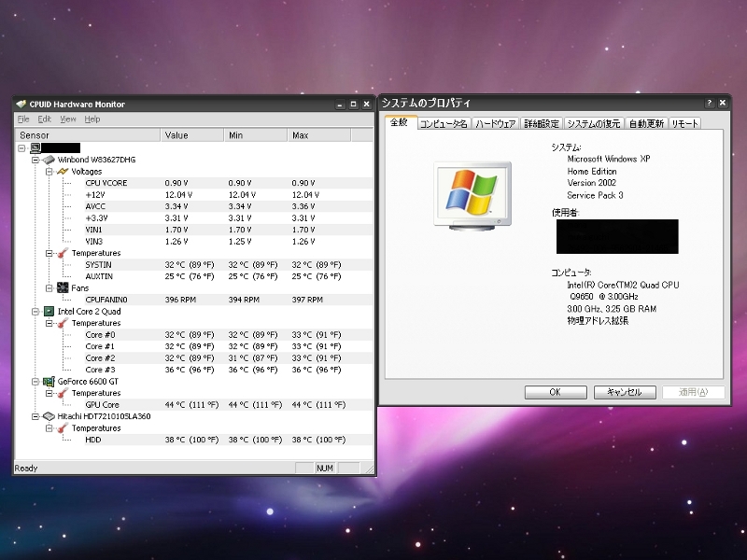Click the CPUID Hardware Monitor title bar icon
The width and height of the screenshot is (747, 560).
21,104
